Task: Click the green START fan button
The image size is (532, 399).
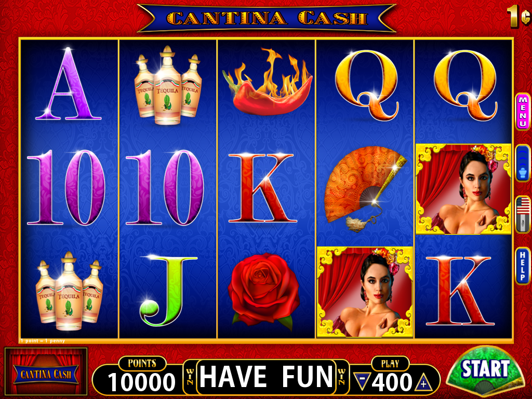Action: [486, 371]
